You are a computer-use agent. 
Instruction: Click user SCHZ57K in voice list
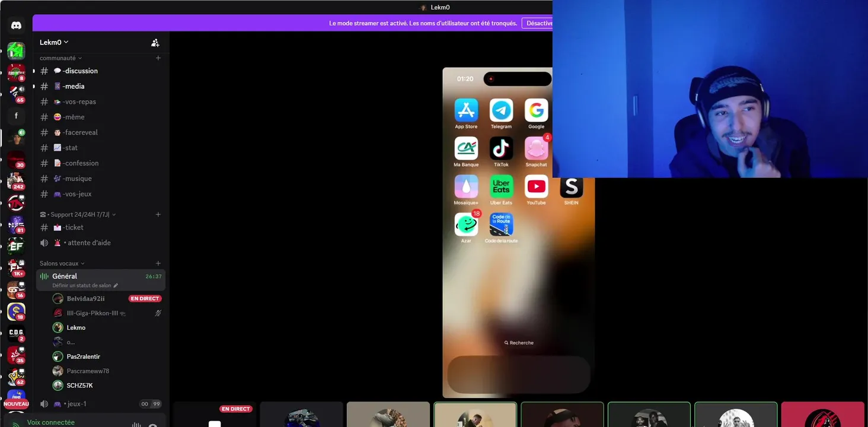coord(79,385)
